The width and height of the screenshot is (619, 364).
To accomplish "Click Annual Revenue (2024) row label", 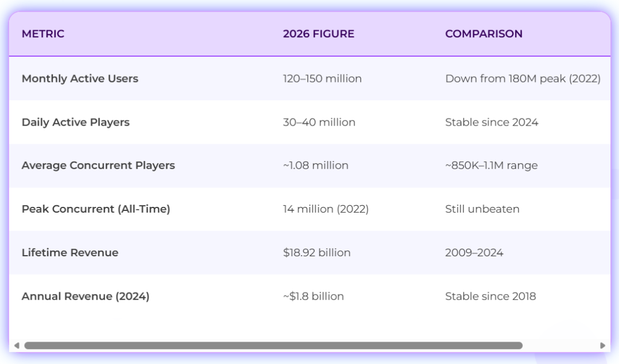I will tap(85, 296).
